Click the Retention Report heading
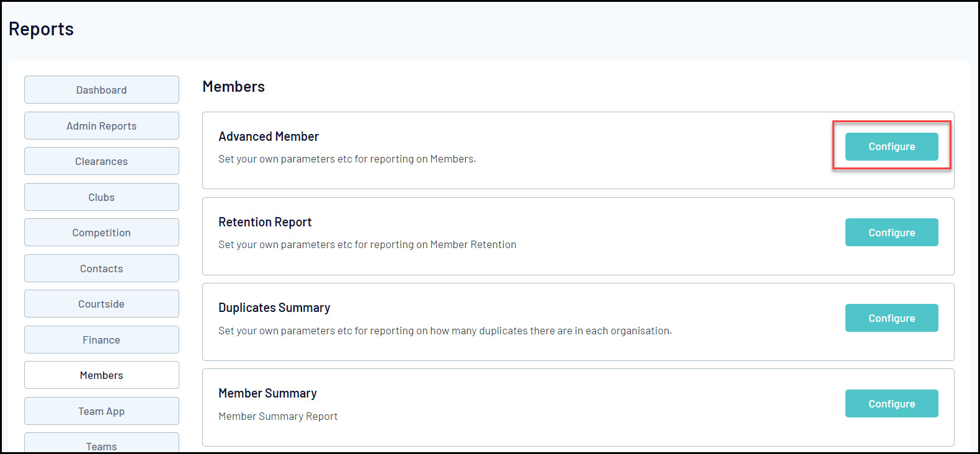Viewport: 980px width, 454px height. pyautogui.click(x=265, y=222)
